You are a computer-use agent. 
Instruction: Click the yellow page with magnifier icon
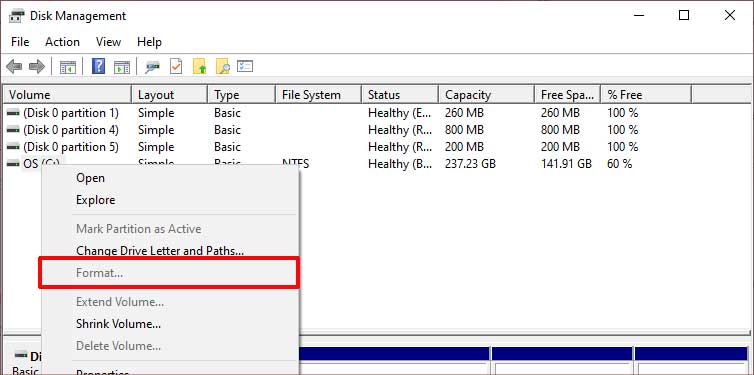click(223, 66)
